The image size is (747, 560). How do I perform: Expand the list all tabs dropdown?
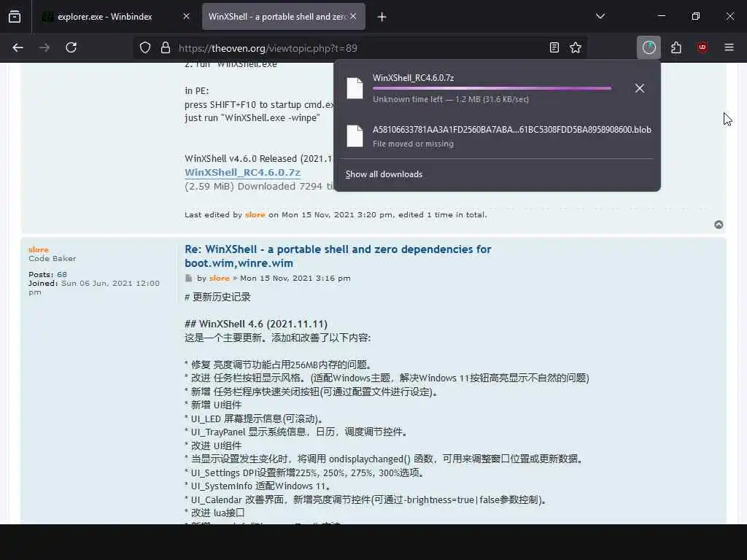(600, 17)
